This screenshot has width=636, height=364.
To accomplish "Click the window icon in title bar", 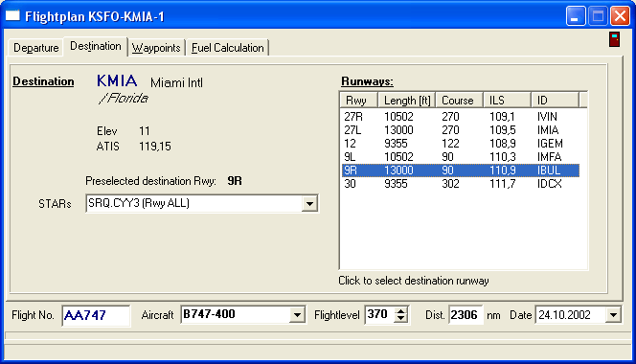I will [12, 16].
